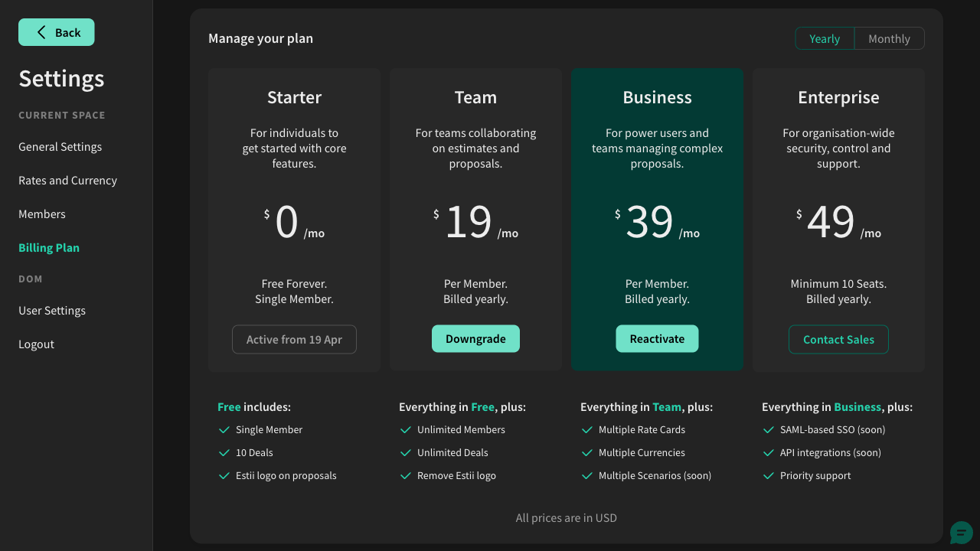The width and height of the screenshot is (980, 551).
Task: Click the checkmark beside Multiple Currencies
Action: point(587,453)
